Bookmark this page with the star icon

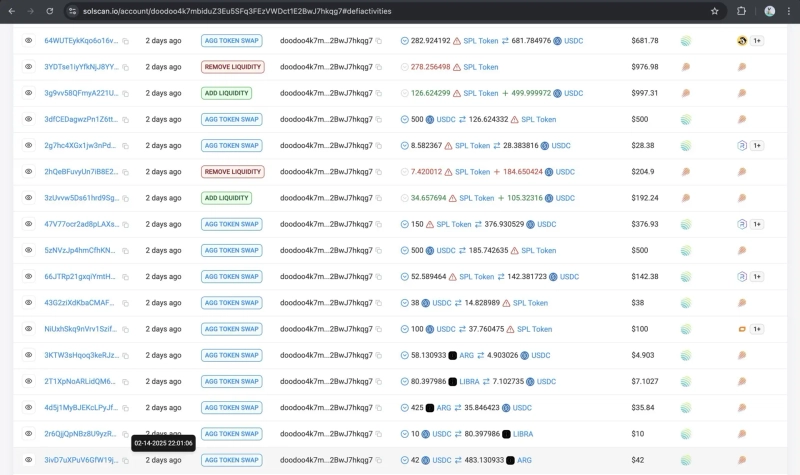(714, 11)
